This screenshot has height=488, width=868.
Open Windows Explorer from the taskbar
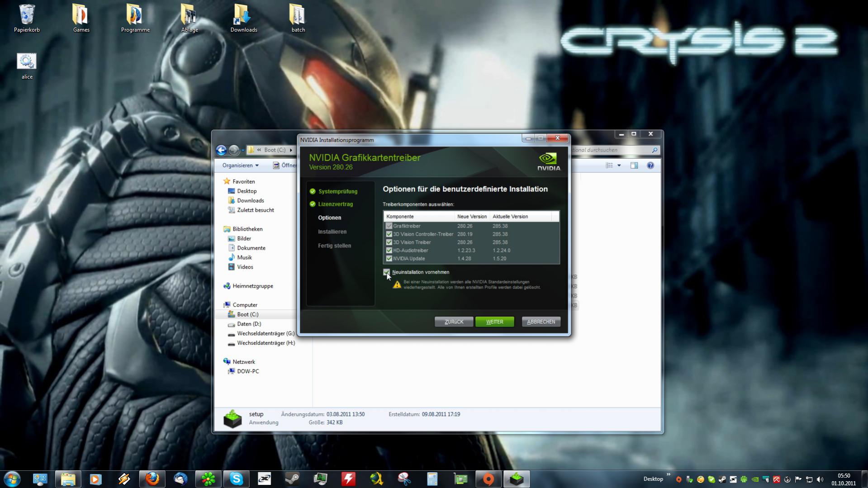(68, 479)
